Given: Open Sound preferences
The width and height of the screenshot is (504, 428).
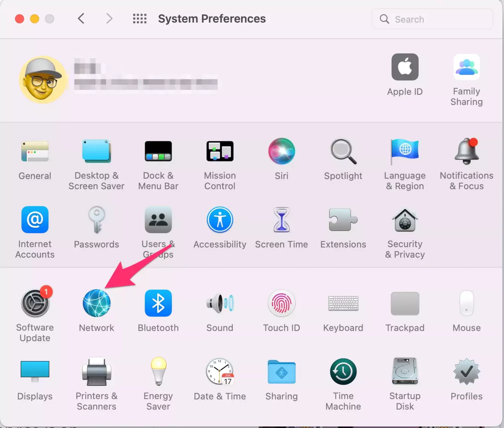Looking at the screenshot, I should point(220,303).
